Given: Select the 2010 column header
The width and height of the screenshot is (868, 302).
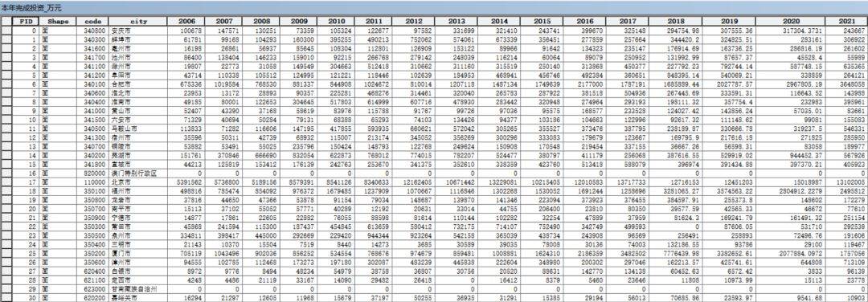Looking at the screenshot, I should click(x=336, y=21).
